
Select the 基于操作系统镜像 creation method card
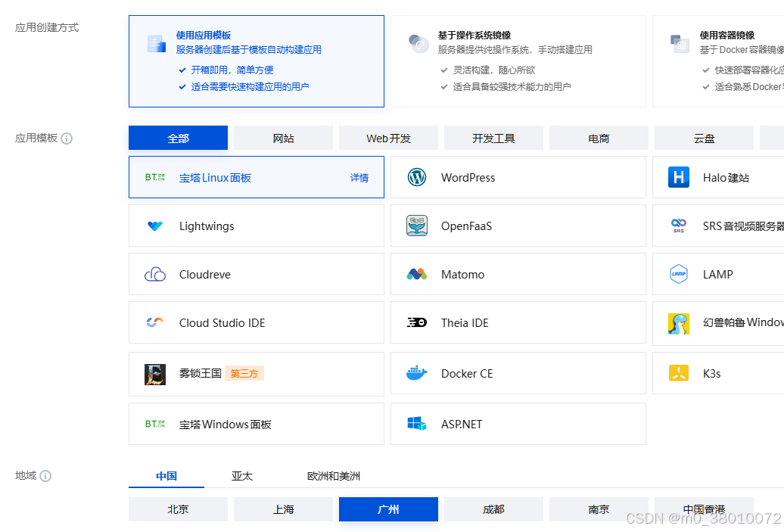tap(518, 61)
